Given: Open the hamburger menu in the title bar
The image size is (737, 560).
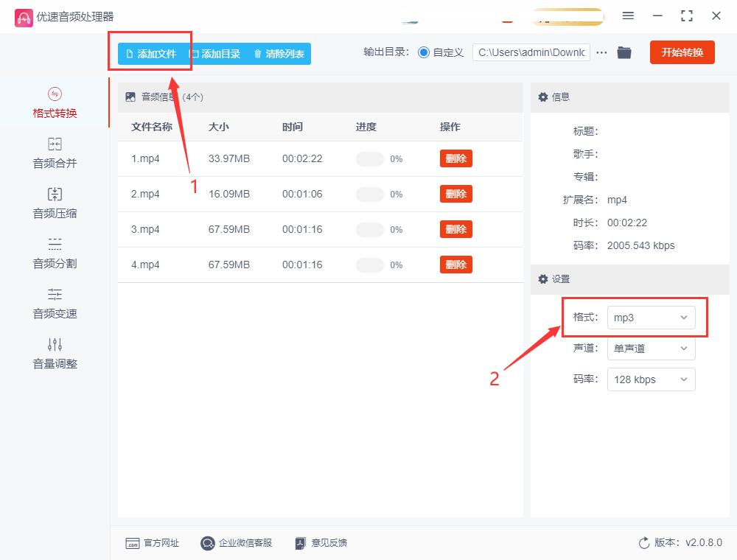Looking at the screenshot, I should 628,16.
